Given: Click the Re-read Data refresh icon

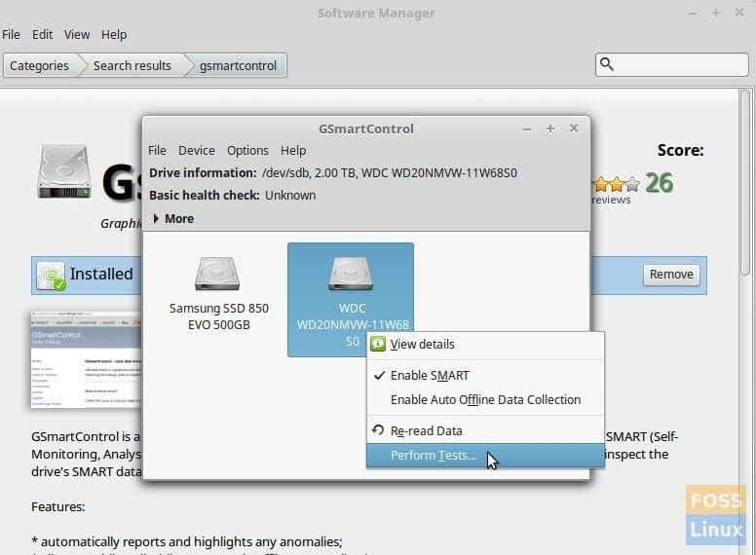Looking at the screenshot, I should point(378,429).
